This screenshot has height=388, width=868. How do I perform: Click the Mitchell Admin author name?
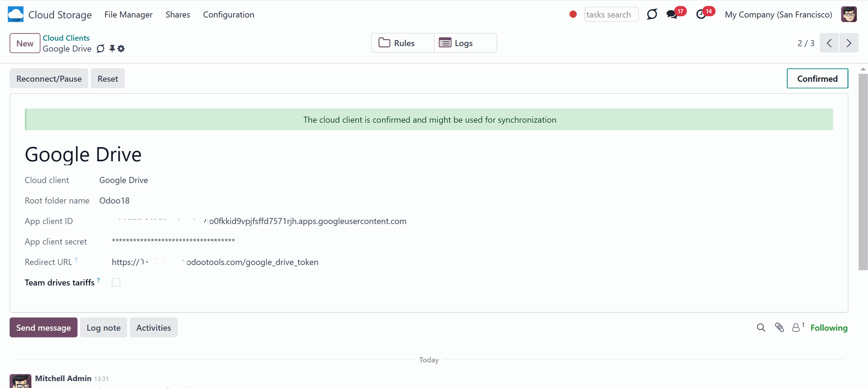coord(63,379)
